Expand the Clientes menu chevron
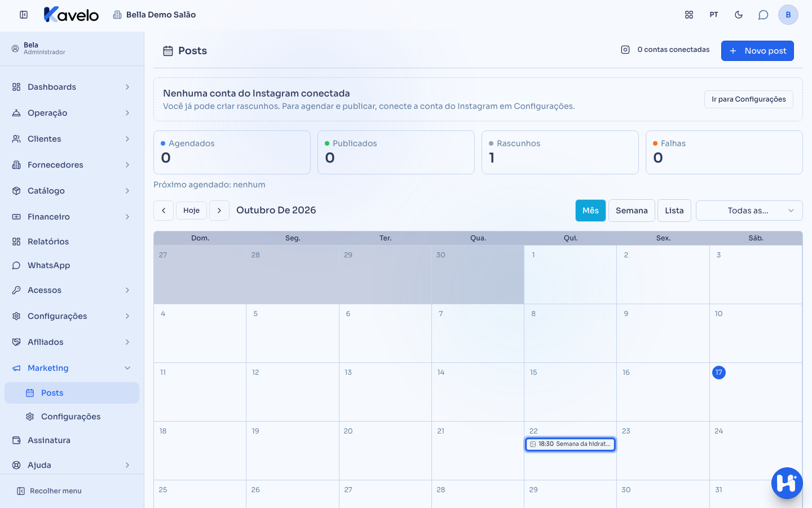The height and width of the screenshot is (508, 812). 127,139
